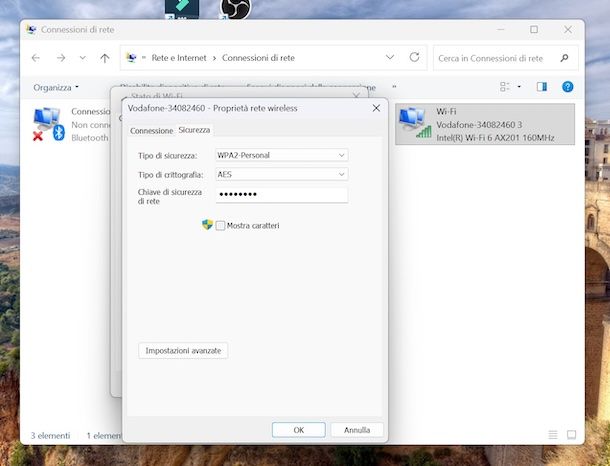This screenshot has height=466, width=610.
Task: Change view layout icon
Action: (505, 87)
